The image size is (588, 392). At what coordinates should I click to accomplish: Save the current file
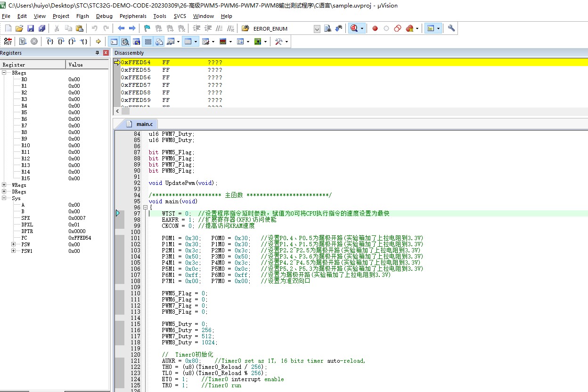(31, 28)
